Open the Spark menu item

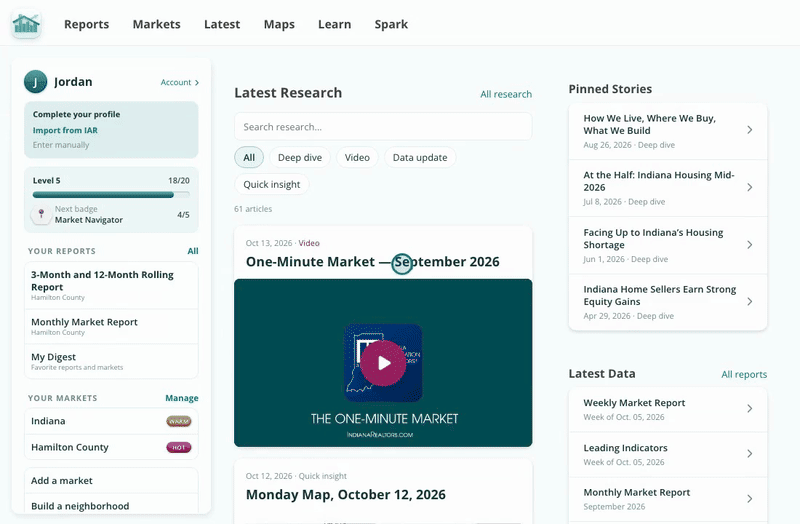pos(391,24)
